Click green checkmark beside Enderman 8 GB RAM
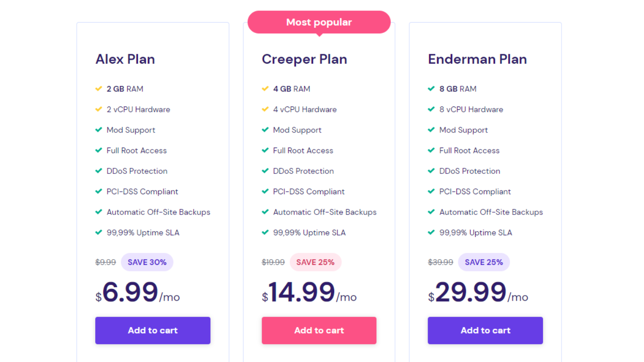This screenshot has width=644, height=362. tap(431, 89)
